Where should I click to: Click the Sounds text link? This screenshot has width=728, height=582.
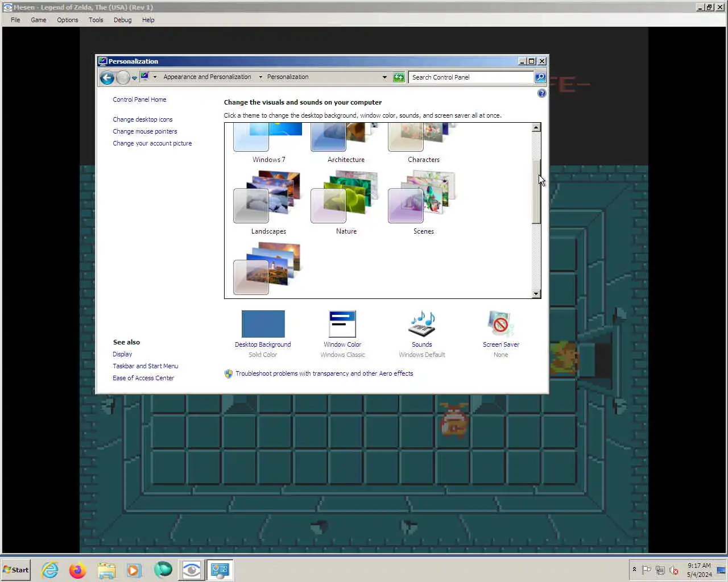422,344
